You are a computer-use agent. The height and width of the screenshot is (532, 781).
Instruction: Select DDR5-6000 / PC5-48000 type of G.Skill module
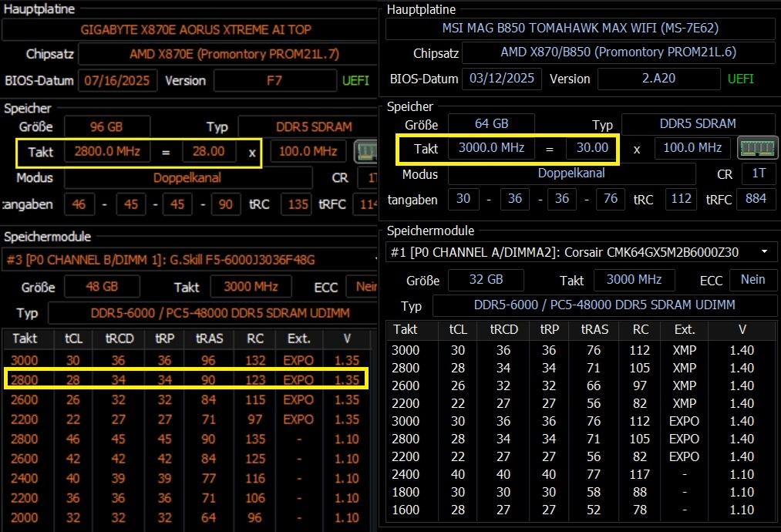pyautogui.click(x=213, y=313)
